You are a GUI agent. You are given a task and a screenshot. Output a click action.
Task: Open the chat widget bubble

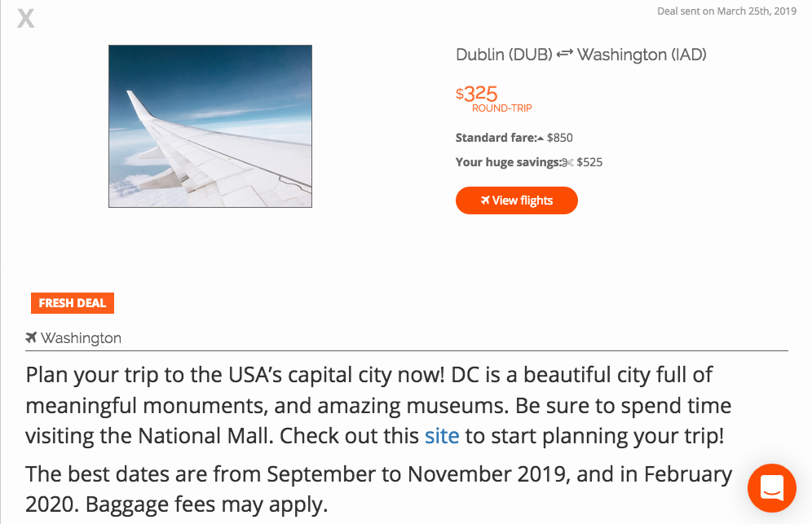(771, 488)
